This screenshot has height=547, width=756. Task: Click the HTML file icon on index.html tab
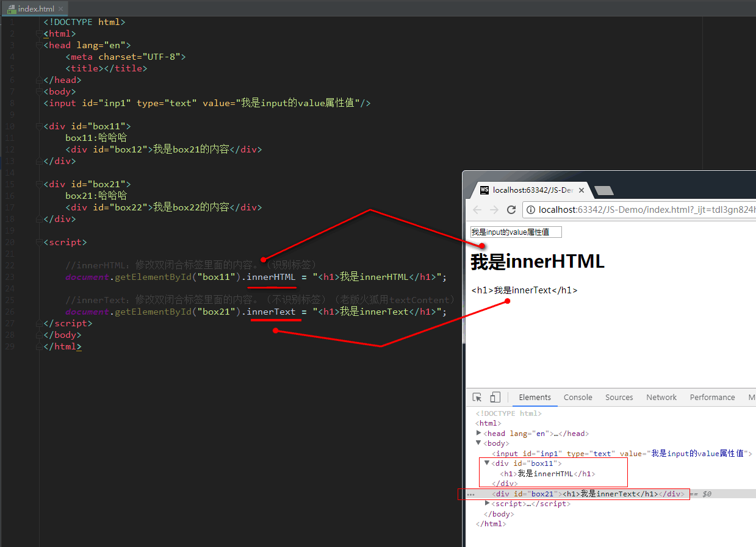click(x=12, y=9)
